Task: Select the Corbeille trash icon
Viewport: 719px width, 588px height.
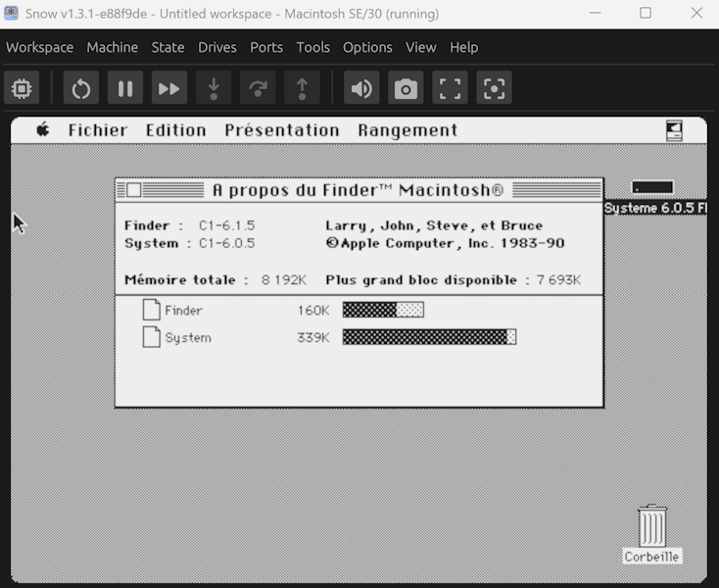Action: tap(652, 525)
